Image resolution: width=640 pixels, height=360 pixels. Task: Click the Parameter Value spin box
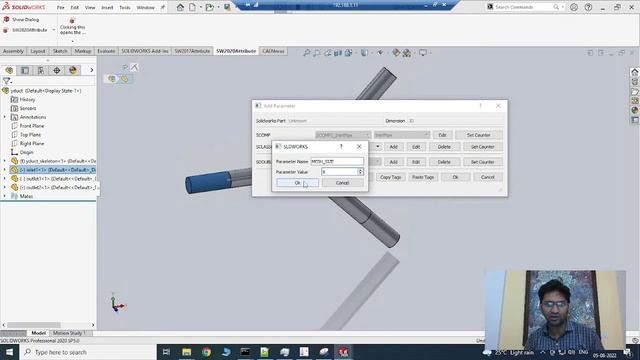(340, 172)
